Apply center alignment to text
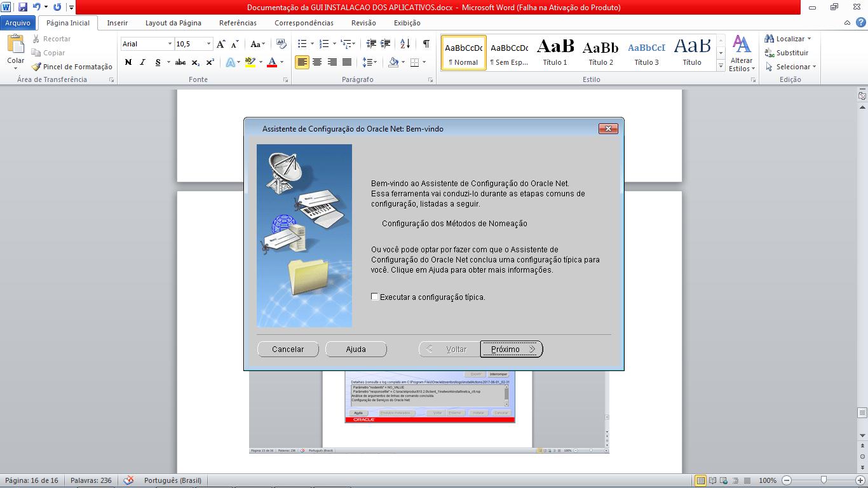Image resolution: width=868 pixels, height=488 pixels. pyautogui.click(x=317, y=62)
